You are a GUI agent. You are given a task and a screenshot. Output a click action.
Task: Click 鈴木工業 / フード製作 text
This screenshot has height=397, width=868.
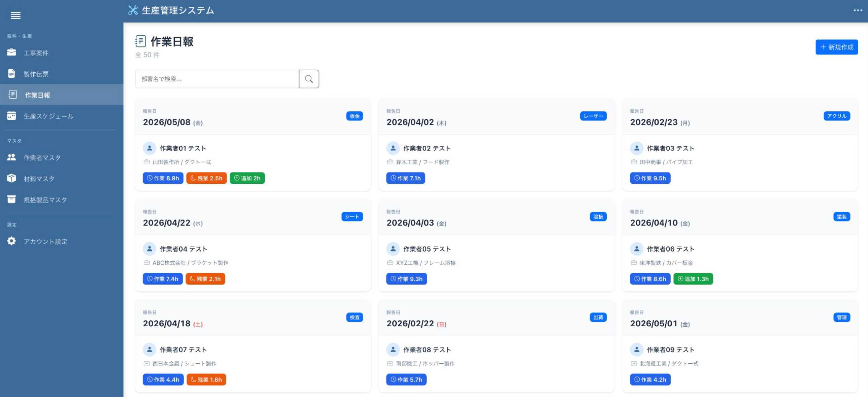coord(423,162)
